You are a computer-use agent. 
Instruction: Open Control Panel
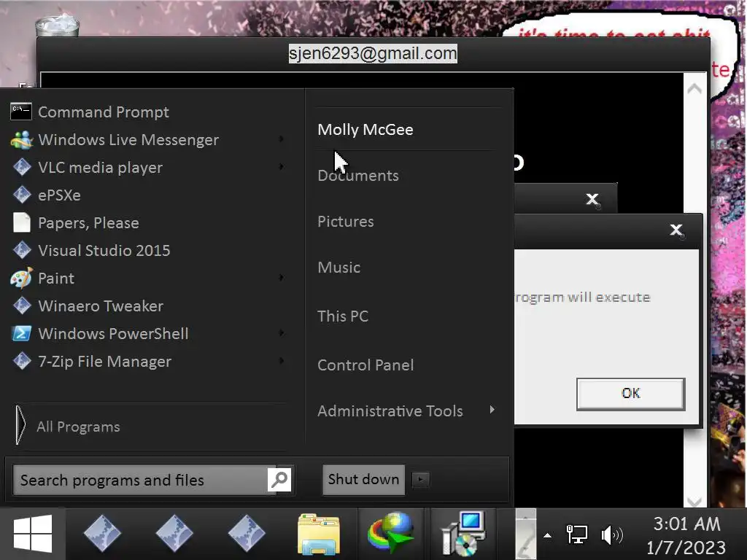point(365,365)
